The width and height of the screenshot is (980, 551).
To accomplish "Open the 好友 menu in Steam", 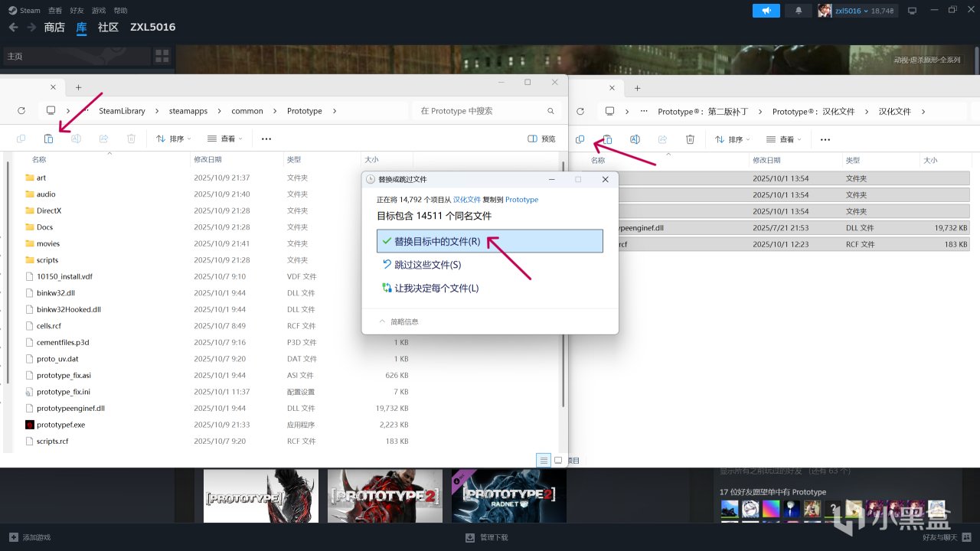I will pos(77,11).
